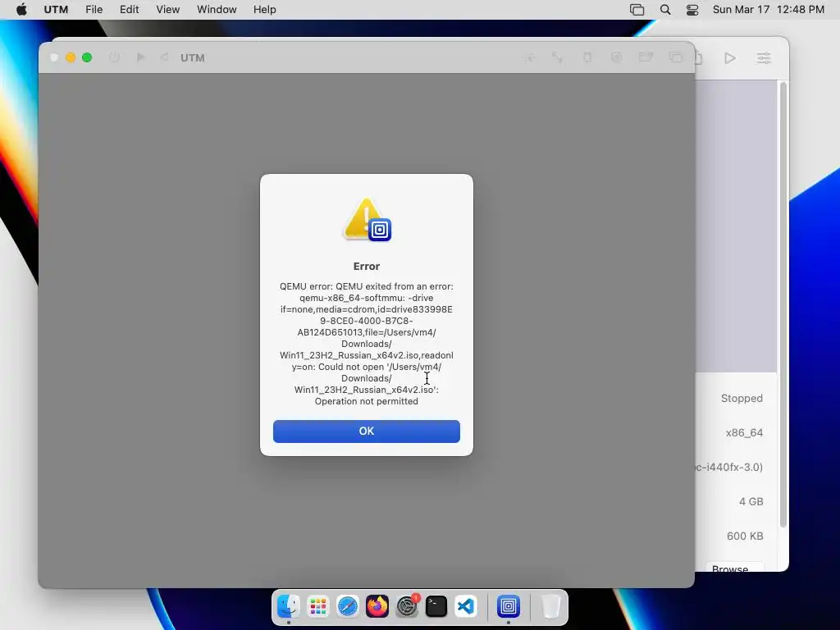Open the Apple menu
The width and height of the screenshot is (840, 630).
pos(21,10)
